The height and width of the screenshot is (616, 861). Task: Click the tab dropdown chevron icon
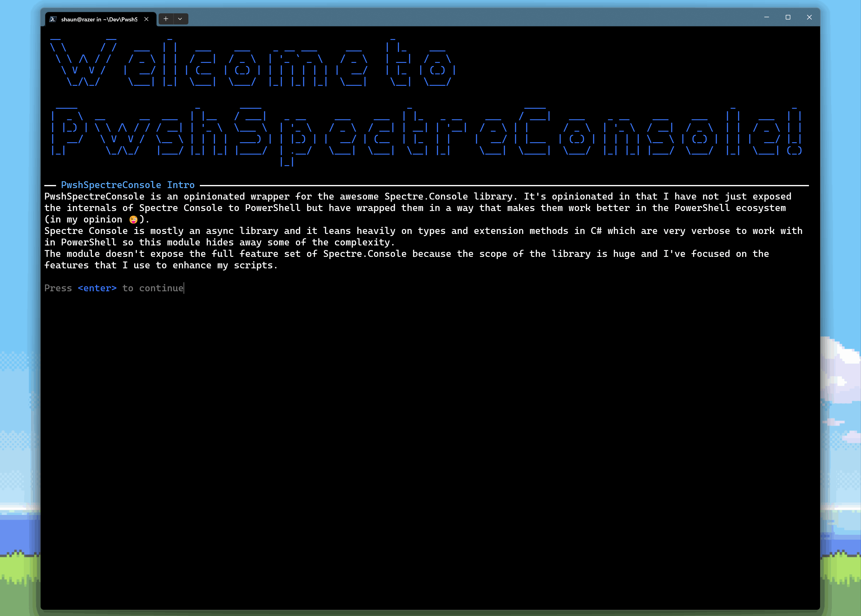coord(180,19)
